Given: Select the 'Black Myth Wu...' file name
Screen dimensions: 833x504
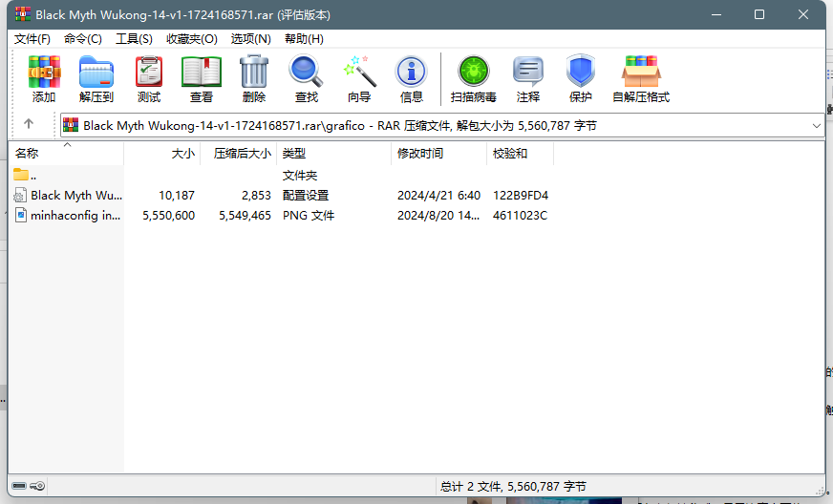Looking at the screenshot, I should (76, 196).
